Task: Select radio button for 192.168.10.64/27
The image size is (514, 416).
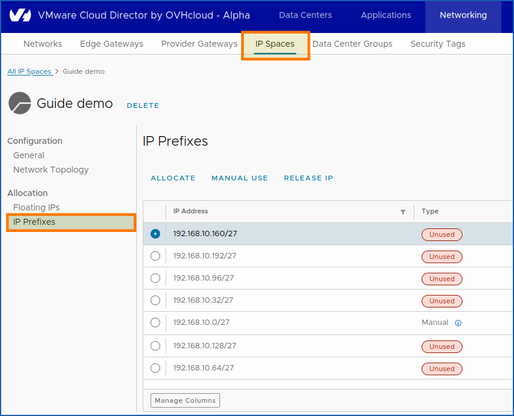Action: click(155, 368)
